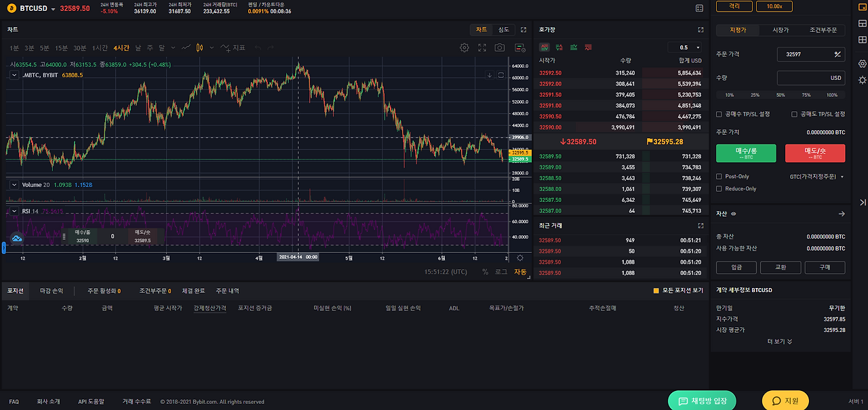
Task: Expand 더 보기 contract details
Action: pyautogui.click(x=780, y=342)
